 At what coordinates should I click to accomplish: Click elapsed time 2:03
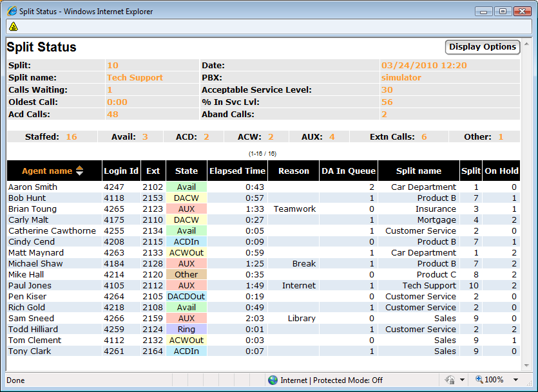255,319
